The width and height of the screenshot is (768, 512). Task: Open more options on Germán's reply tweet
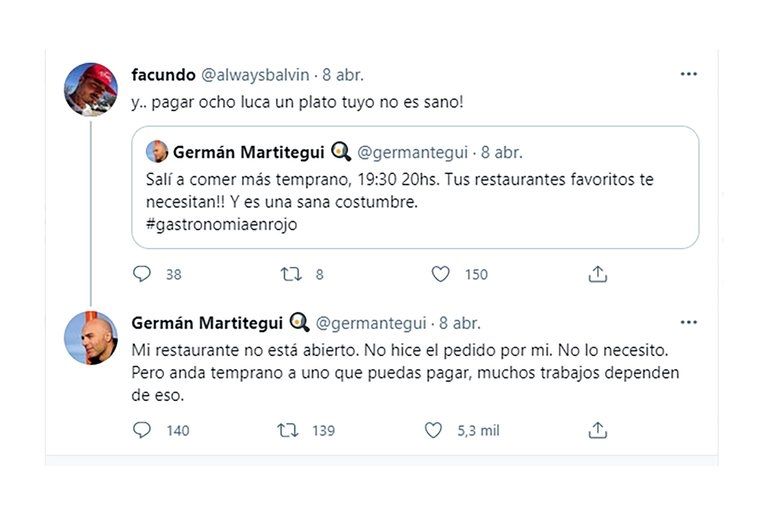[689, 322]
